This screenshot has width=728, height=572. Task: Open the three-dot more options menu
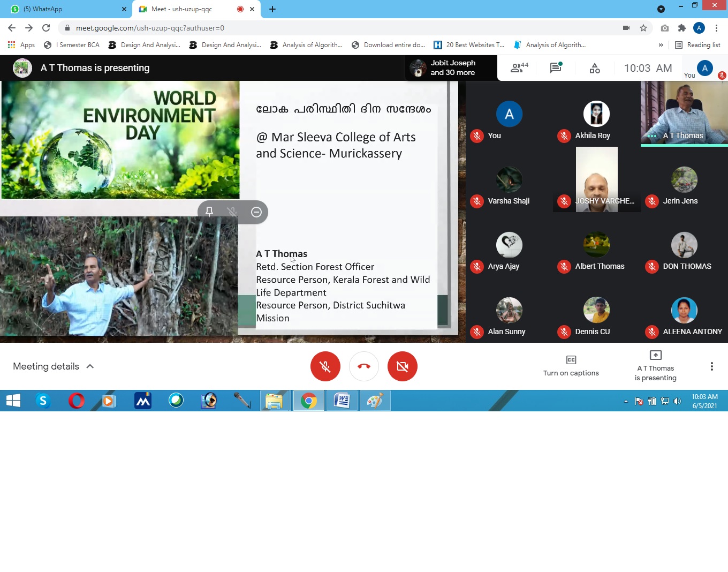coord(711,366)
